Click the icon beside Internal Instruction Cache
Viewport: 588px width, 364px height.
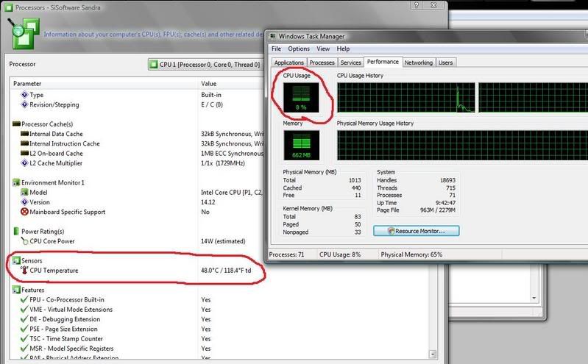24,143
